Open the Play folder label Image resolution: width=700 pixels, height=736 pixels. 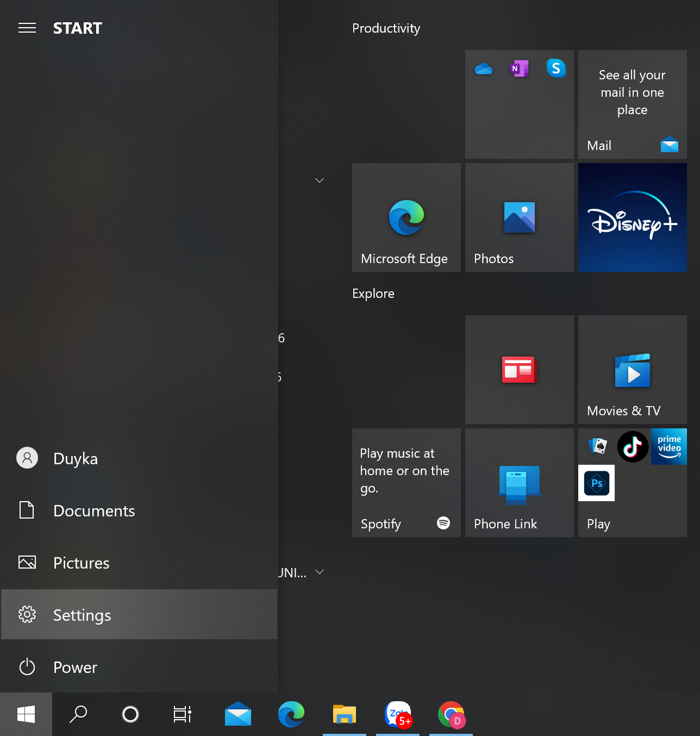pos(598,524)
